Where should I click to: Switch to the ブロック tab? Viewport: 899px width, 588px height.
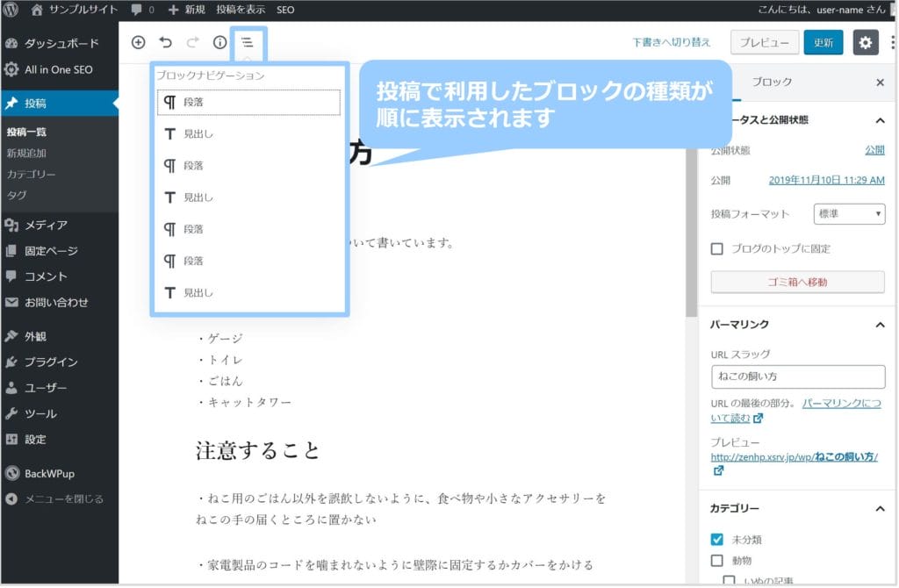tap(772, 82)
